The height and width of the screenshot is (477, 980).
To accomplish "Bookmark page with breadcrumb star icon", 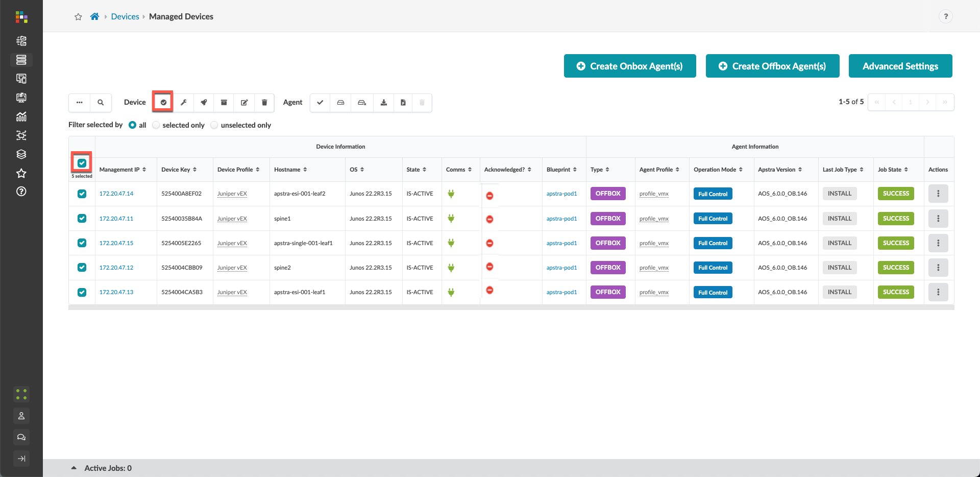I will [x=78, y=17].
